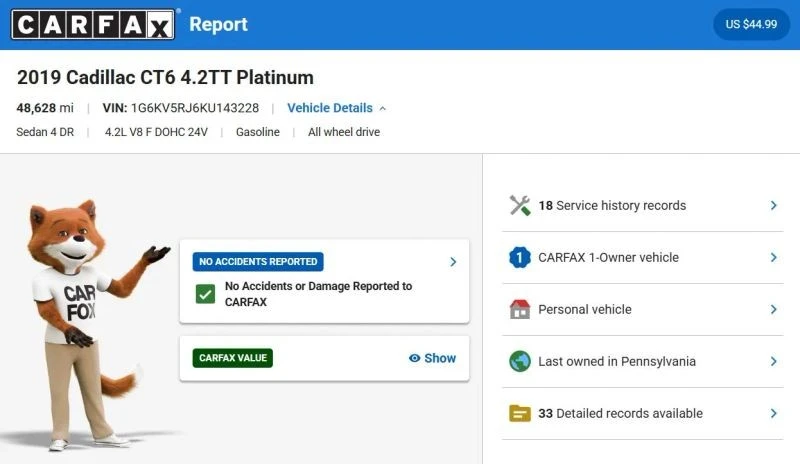Click the green checkmark accident icon
The image size is (800, 464).
[205, 294]
